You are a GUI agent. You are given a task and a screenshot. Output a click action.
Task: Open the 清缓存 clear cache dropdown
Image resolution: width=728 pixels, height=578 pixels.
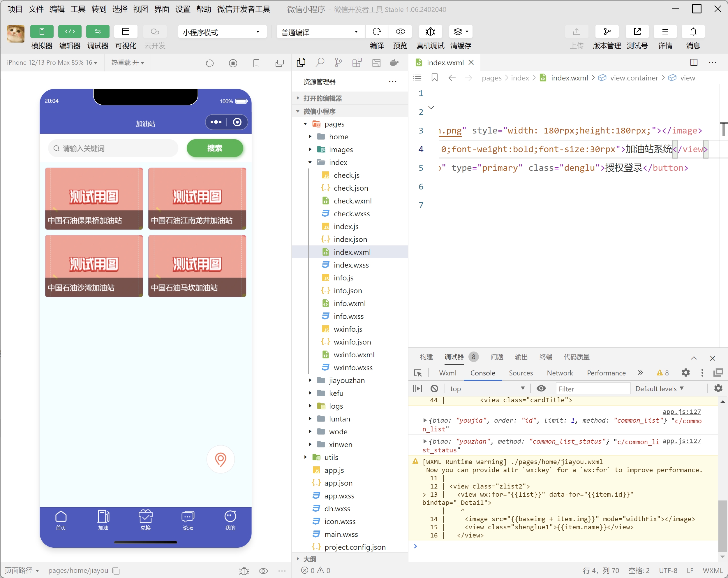click(x=461, y=32)
